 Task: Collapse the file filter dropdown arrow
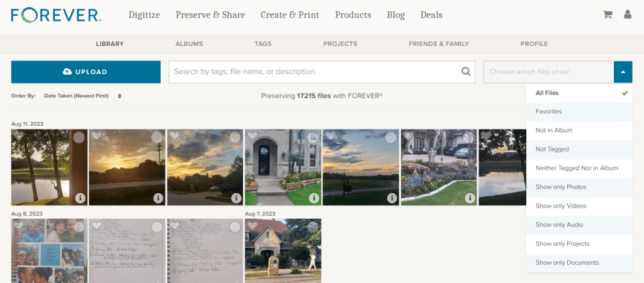[623, 72]
